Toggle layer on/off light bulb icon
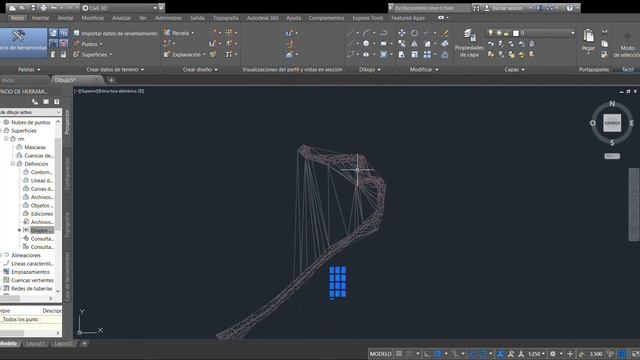The height and width of the screenshot is (360, 640). click(x=491, y=33)
